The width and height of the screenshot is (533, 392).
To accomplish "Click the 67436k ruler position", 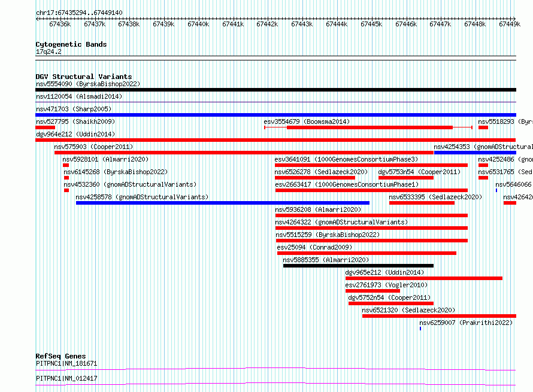I will tap(60, 24).
